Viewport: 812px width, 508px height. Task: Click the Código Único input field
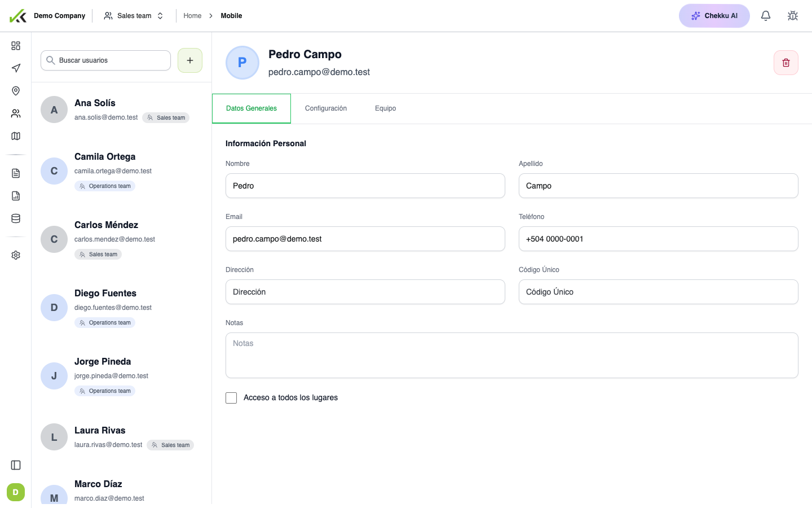click(659, 292)
